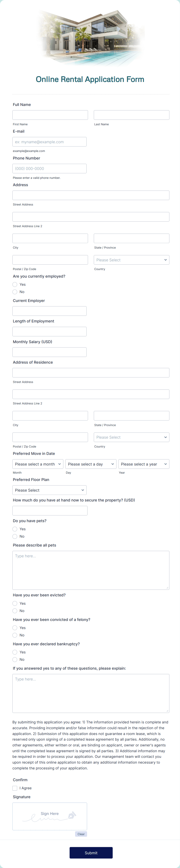Select "No" for Do you have pets

[x=15, y=536]
